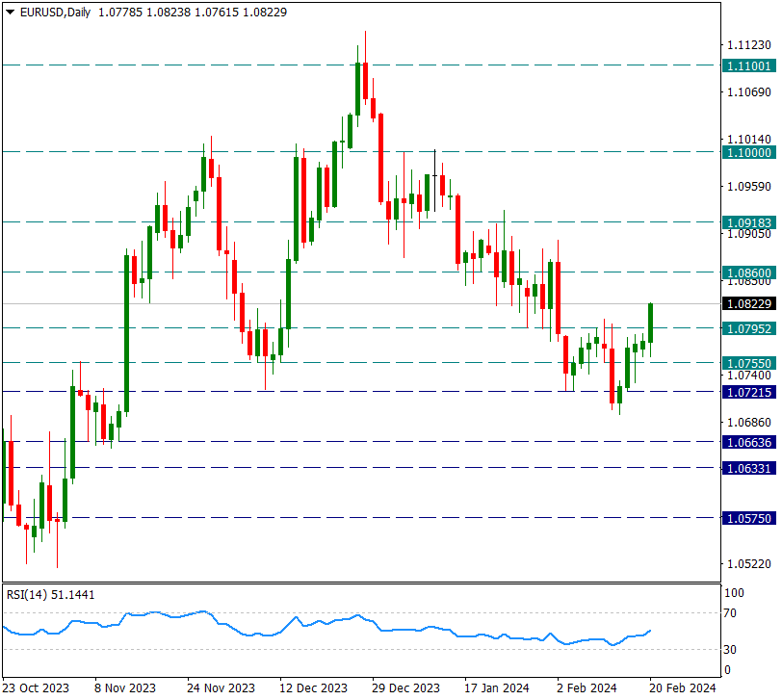Select the 1.05750 support level label
The width and height of the screenshot is (782, 700).
(x=749, y=519)
